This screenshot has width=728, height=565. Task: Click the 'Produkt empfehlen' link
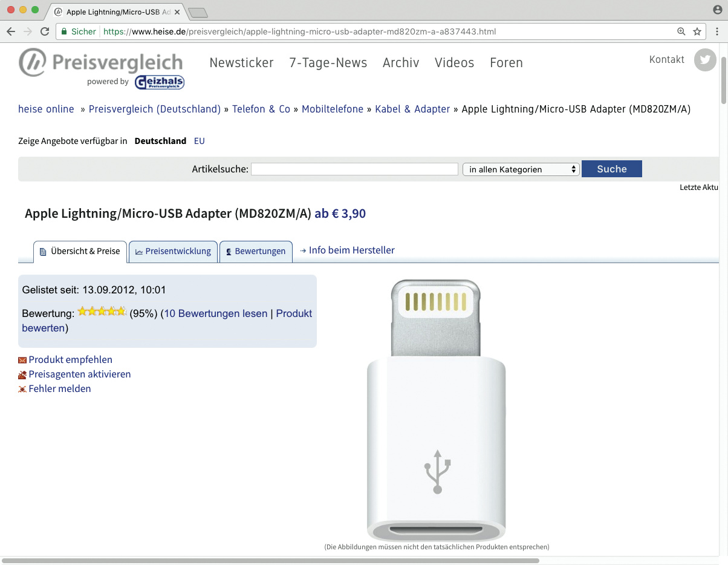70,360
